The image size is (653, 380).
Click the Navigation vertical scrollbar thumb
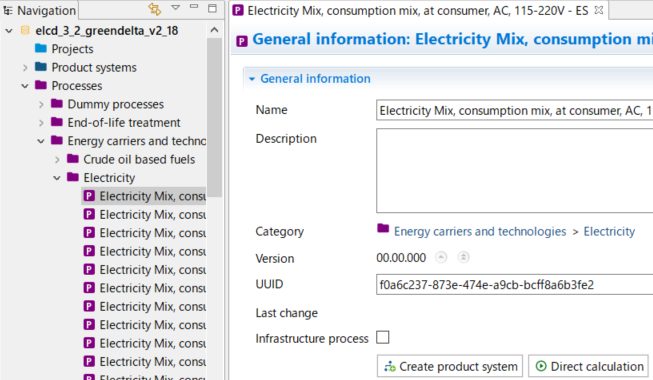pyautogui.click(x=214, y=117)
